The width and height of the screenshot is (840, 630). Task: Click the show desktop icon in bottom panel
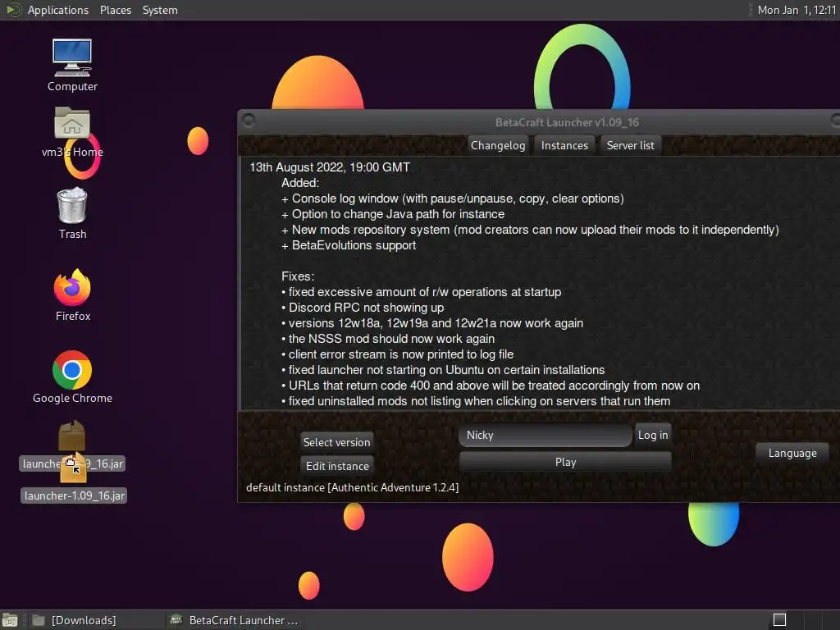pyautogui.click(x=10, y=620)
